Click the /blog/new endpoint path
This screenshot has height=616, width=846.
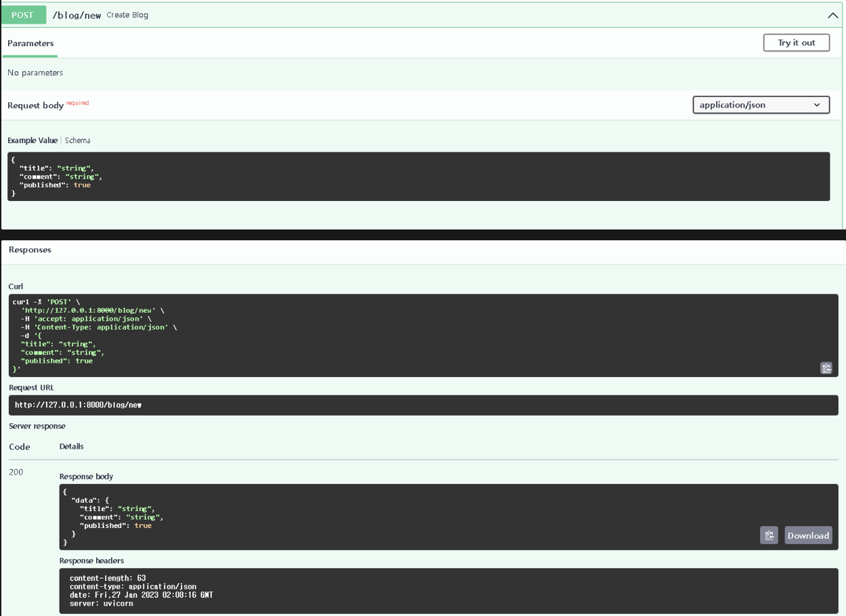(x=76, y=15)
